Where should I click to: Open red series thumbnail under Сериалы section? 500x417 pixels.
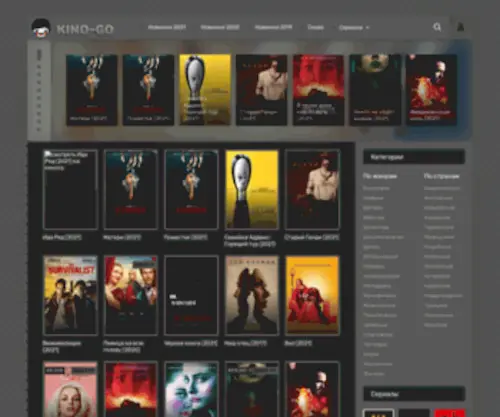pos(450,413)
